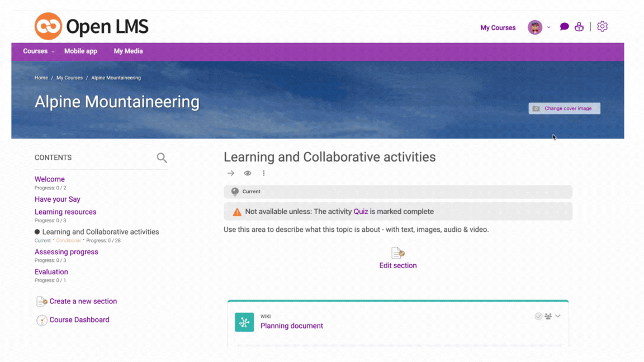Click the Create a new section icon
The image size is (644, 362).
tap(42, 301)
